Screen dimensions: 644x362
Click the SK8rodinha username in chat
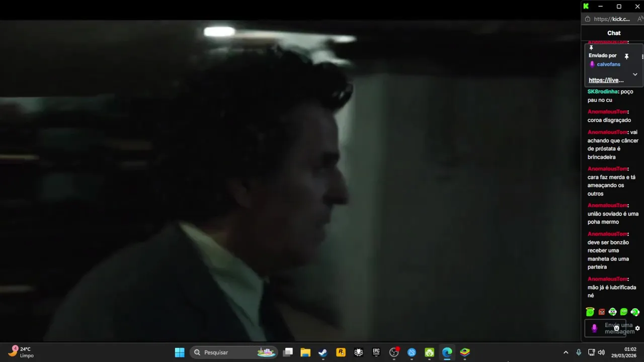pyautogui.click(x=602, y=92)
